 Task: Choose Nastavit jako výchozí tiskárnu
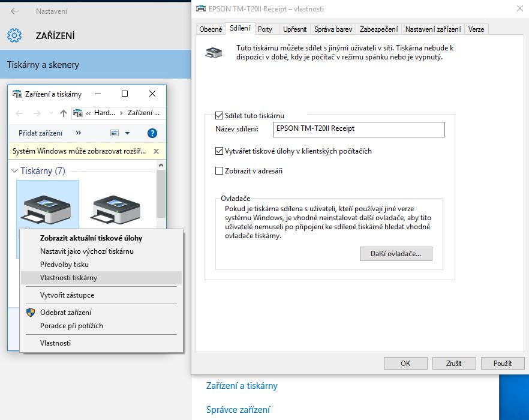point(101,251)
